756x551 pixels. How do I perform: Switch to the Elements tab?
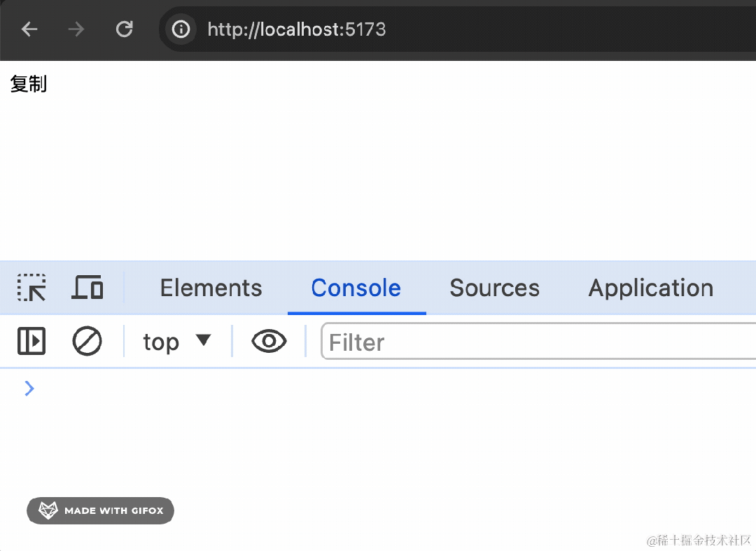pos(211,288)
